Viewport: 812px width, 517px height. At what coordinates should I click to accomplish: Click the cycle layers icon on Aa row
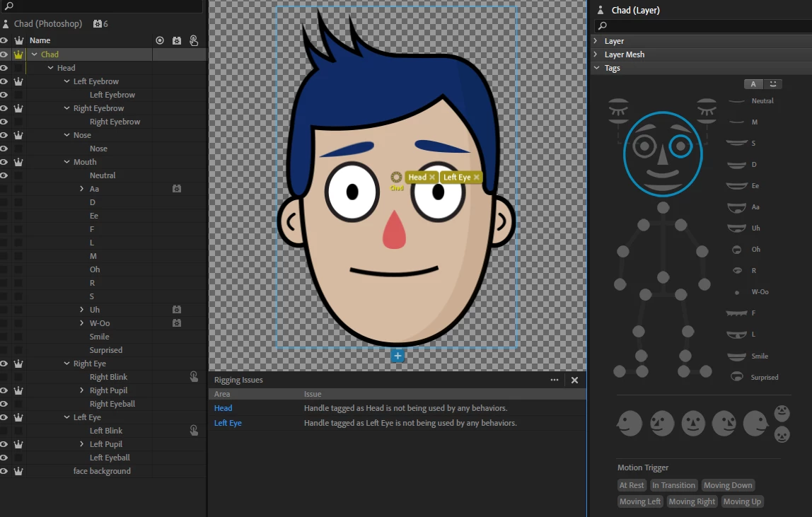click(x=177, y=189)
